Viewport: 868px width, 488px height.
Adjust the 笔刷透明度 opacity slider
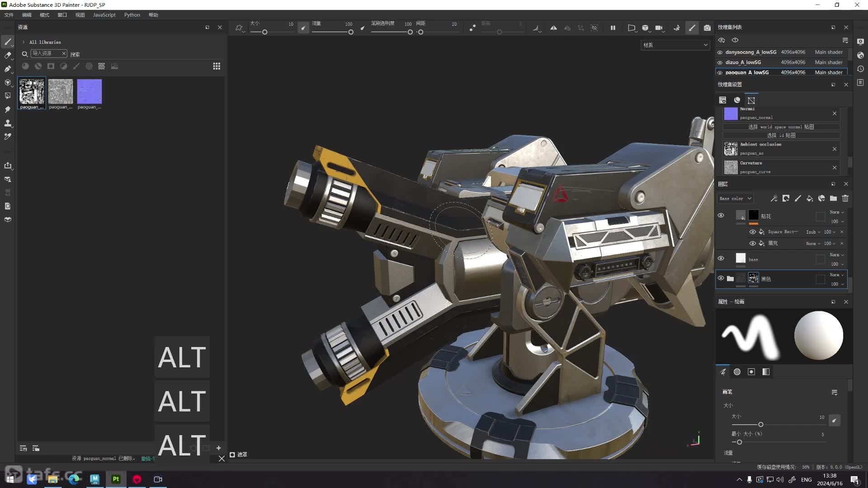[x=392, y=32]
